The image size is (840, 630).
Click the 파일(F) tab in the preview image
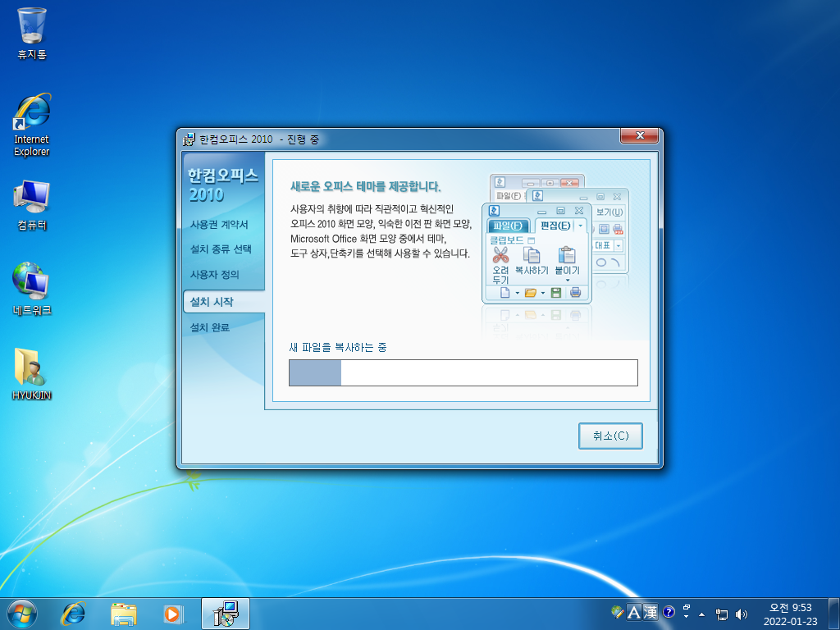(x=507, y=226)
